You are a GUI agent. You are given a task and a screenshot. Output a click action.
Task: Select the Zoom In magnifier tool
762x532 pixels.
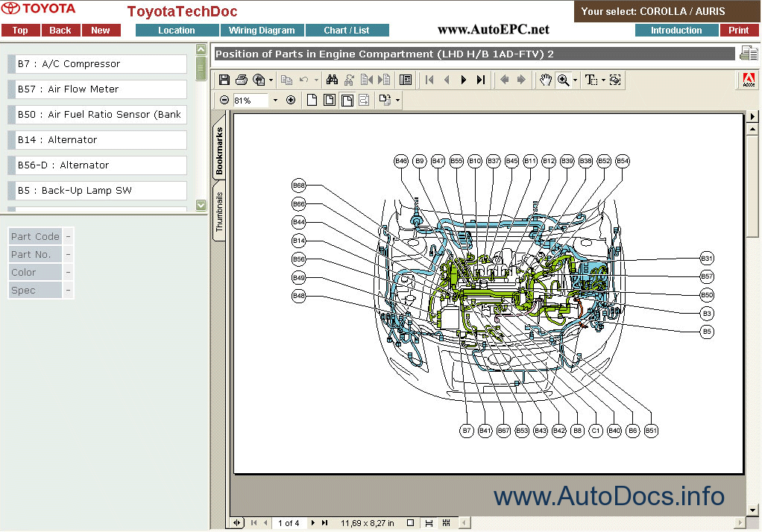click(x=563, y=80)
